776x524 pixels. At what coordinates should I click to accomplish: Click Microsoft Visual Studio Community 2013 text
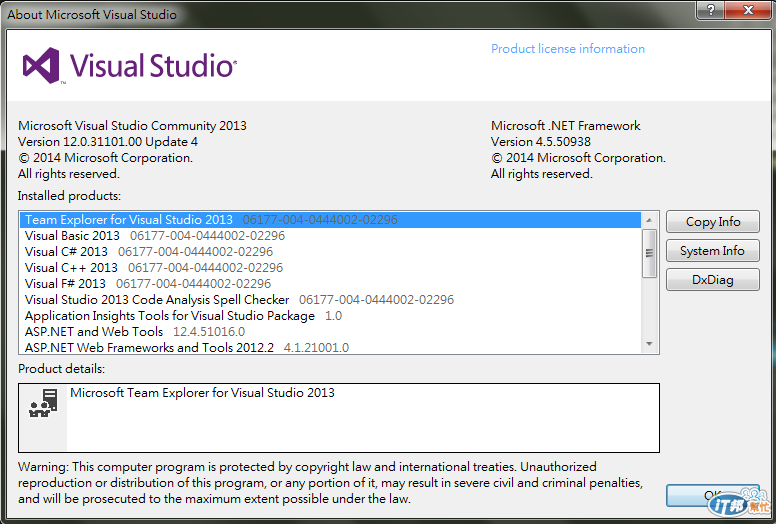pos(132,126)
